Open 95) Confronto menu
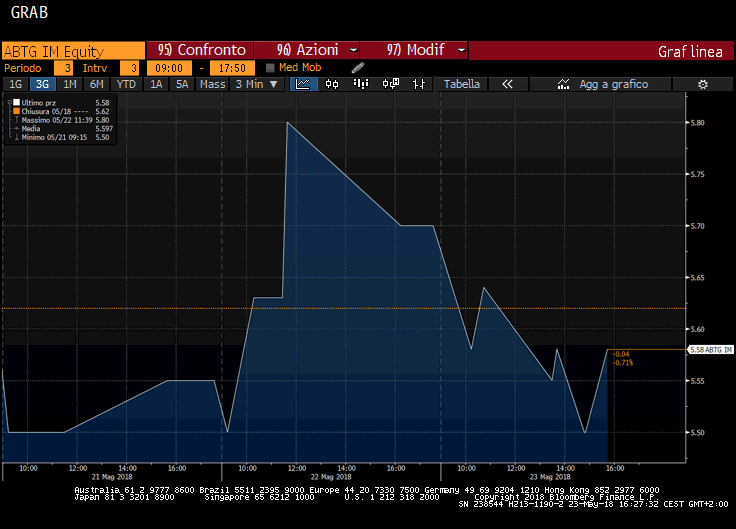736x529 pixels. pos(200,50)
